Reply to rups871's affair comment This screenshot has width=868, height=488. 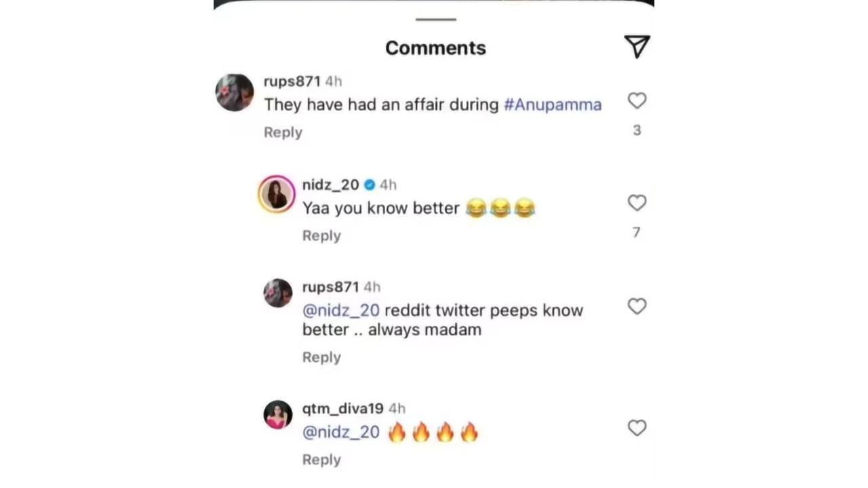click(x=283, y=132)
